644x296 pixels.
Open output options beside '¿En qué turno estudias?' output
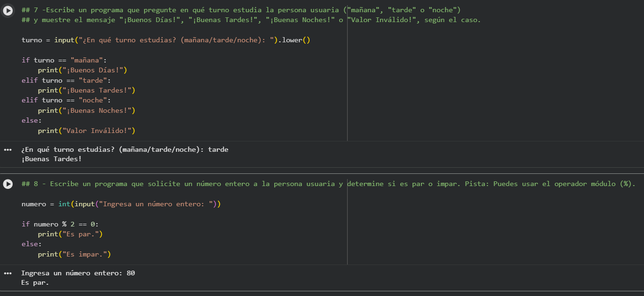8,150
